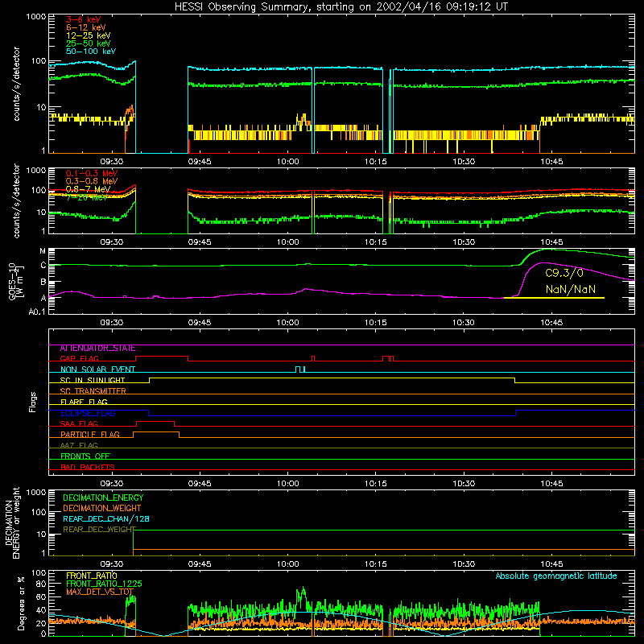The image size is (644, 644).
Task: Click the GOES-10 axis title
Action: click(12, 282)
